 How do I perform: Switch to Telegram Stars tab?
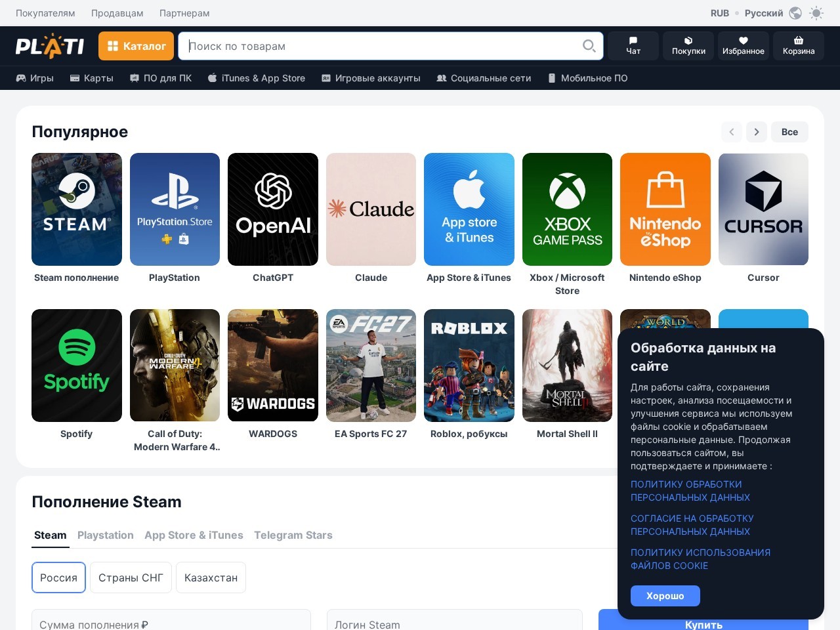[293, 535]
